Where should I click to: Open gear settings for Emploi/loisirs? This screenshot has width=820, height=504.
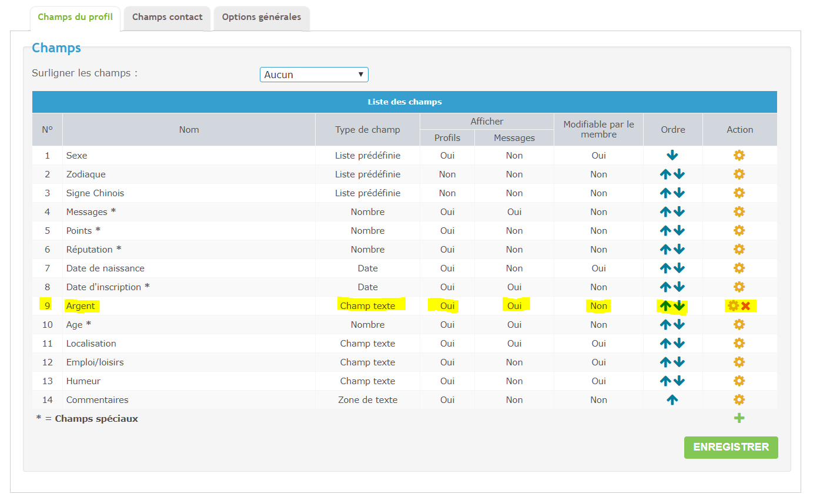click(x=739, y=362)
